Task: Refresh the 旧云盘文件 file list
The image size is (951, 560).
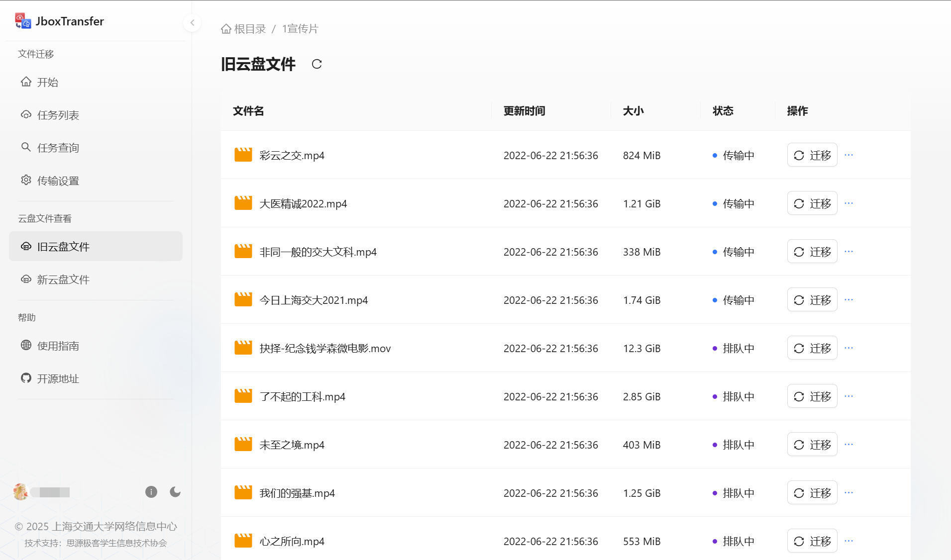Action: click(x=317, y=64)
